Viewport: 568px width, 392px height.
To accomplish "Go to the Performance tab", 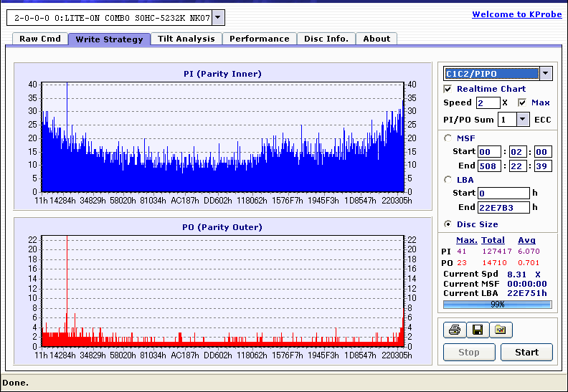I will 259,39.
